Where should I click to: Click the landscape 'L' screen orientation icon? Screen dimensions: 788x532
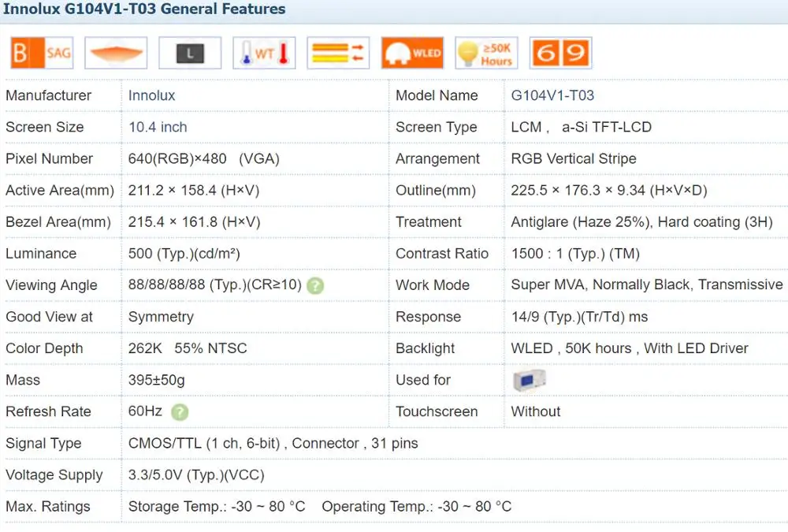[x=190, y=53]
